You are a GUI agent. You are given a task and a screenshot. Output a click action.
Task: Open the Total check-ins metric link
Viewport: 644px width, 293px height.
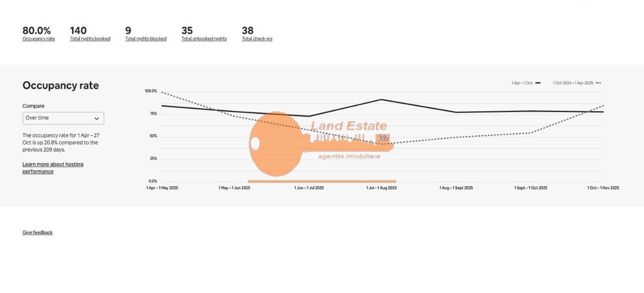pos(257,39)
